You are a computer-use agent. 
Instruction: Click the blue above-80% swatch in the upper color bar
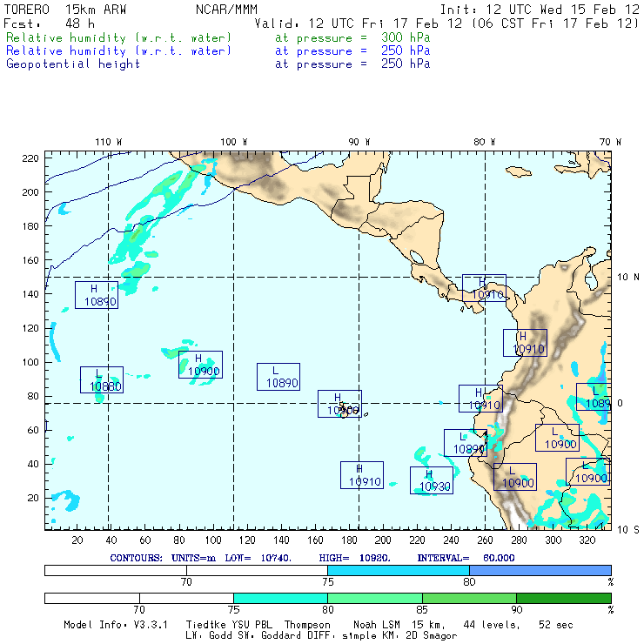coord(540,570)
